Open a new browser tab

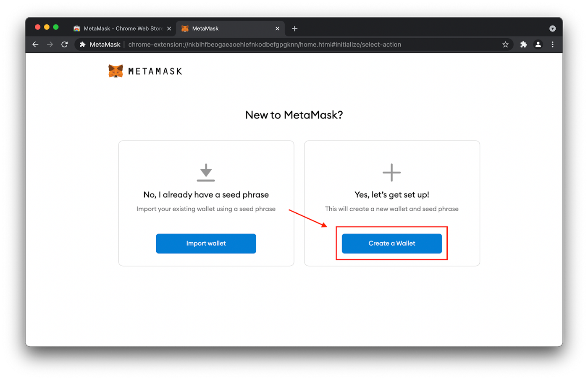point(294,29)
